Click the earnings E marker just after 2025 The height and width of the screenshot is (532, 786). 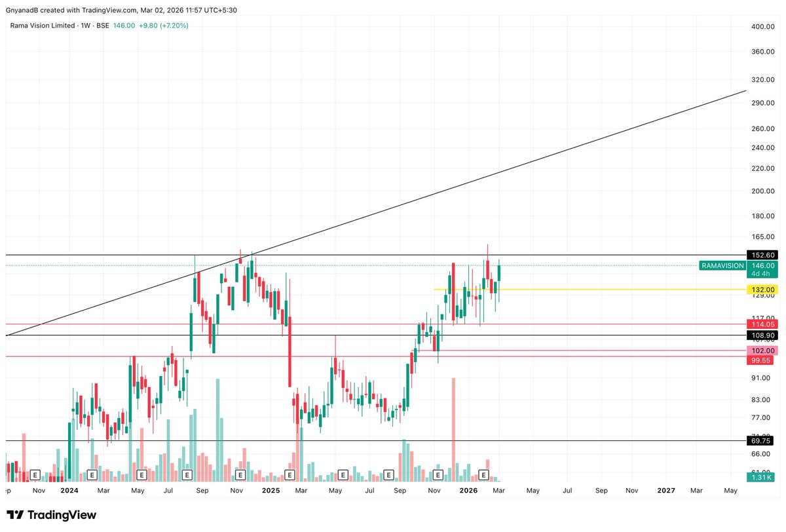click(x=289, y=474)
